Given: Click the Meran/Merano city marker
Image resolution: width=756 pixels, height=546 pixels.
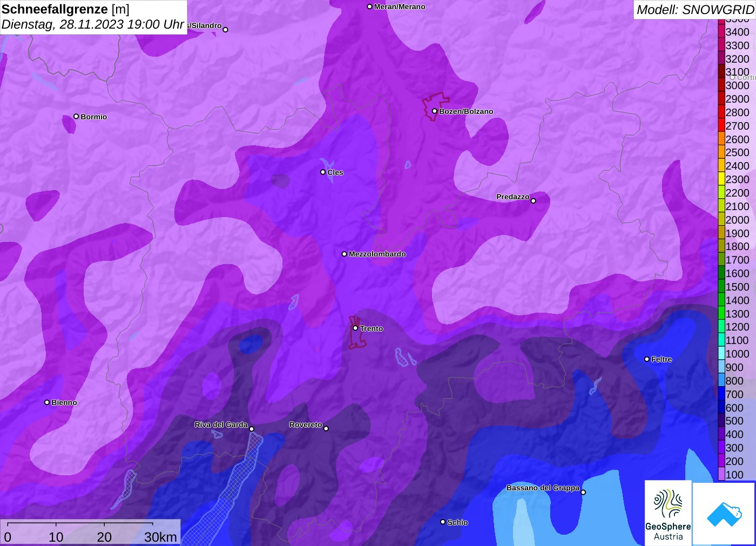Looking at the screenshot, I should click(370, 6).
